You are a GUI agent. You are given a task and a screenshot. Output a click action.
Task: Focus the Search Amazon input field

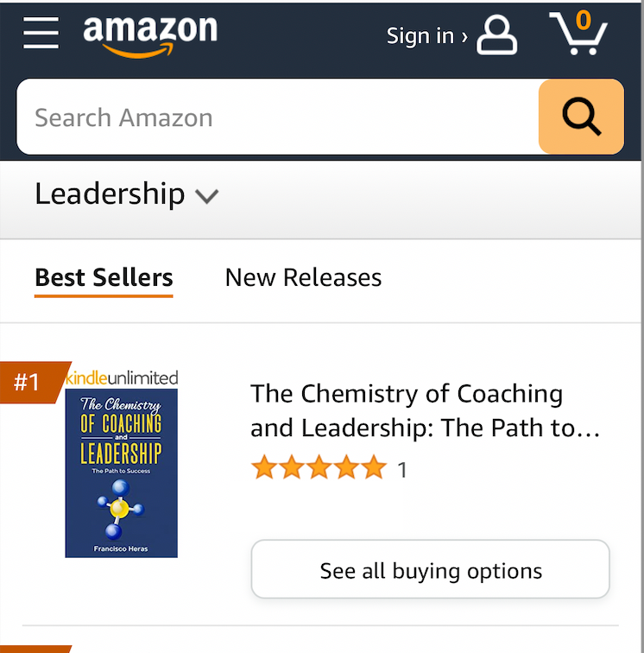click(276, 117)
